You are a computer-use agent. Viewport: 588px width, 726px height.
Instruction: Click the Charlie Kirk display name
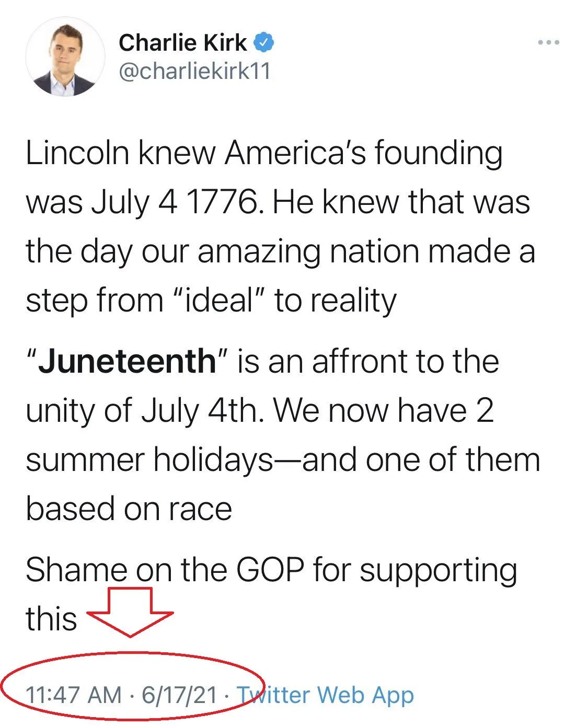tap(182, 42)
